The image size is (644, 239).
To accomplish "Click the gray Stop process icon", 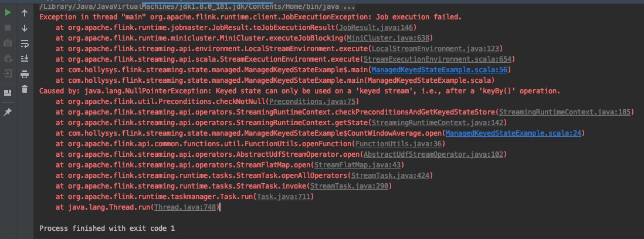I will coord(8,28).
